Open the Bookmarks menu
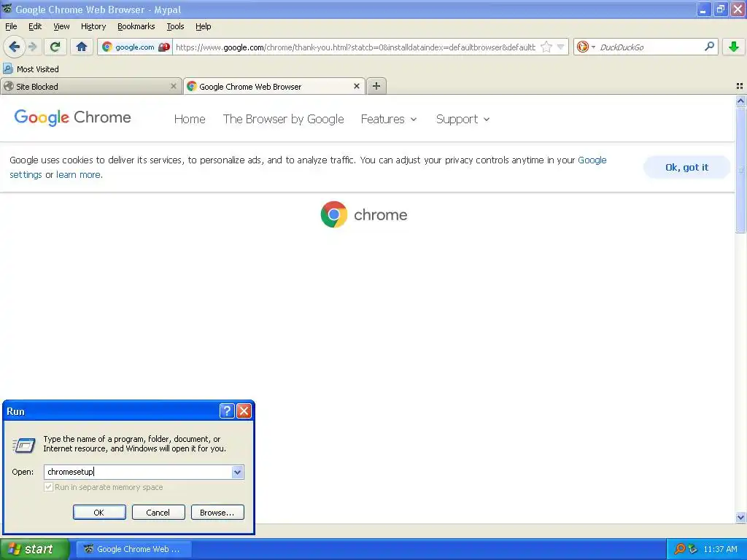 [136, 27]
